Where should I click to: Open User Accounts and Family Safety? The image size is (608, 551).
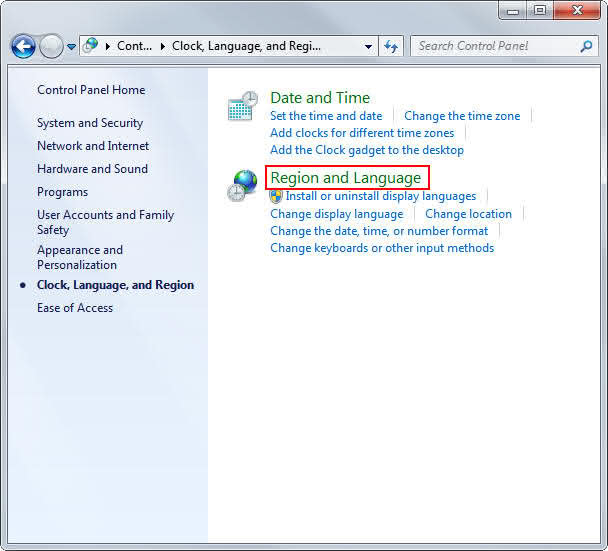click(x=105, y=222)
